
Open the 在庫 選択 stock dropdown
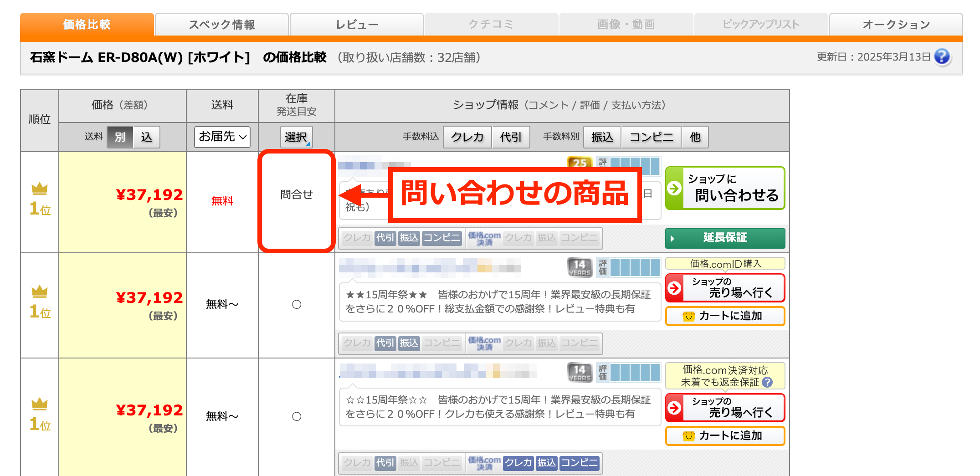point(296,137)
